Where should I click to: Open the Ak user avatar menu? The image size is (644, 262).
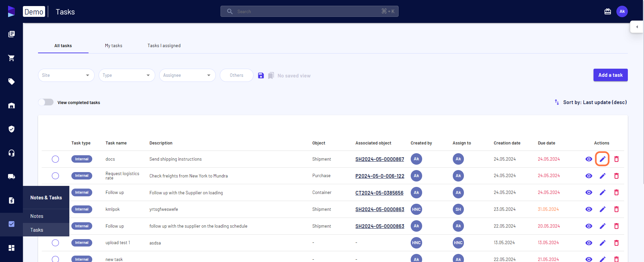coord(622,11)
